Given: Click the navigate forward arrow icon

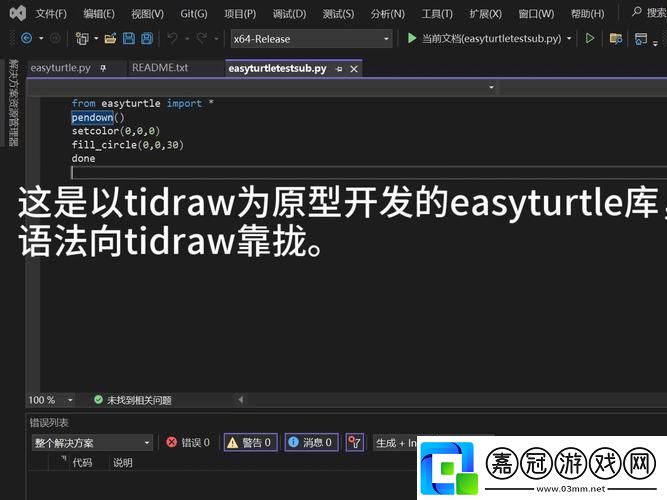Looking at the screenshot, I should pos(55,39).
